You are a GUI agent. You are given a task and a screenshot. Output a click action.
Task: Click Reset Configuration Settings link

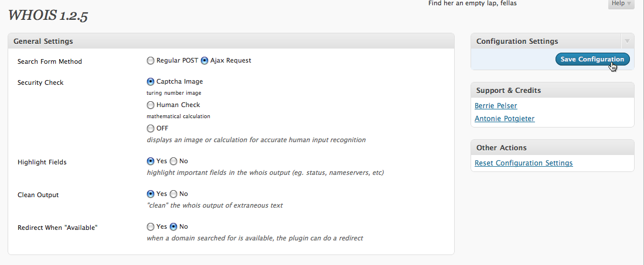(524, 163)
